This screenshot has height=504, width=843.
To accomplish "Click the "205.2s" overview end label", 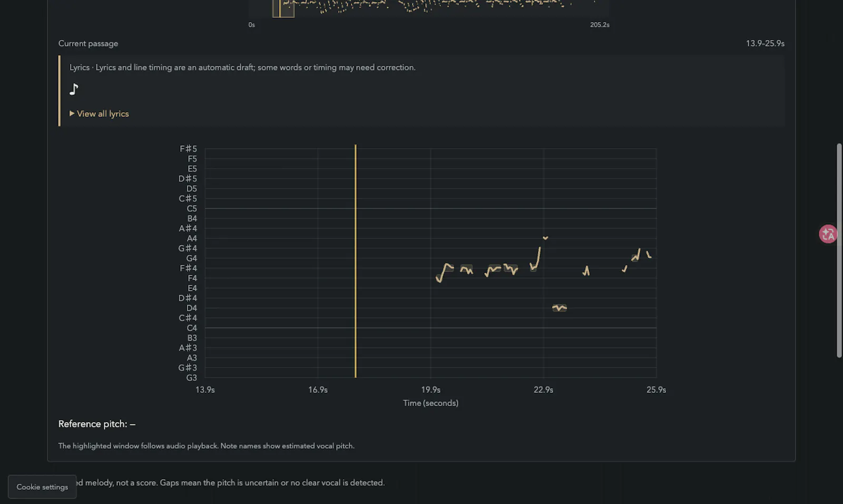I will coord(600,25).
